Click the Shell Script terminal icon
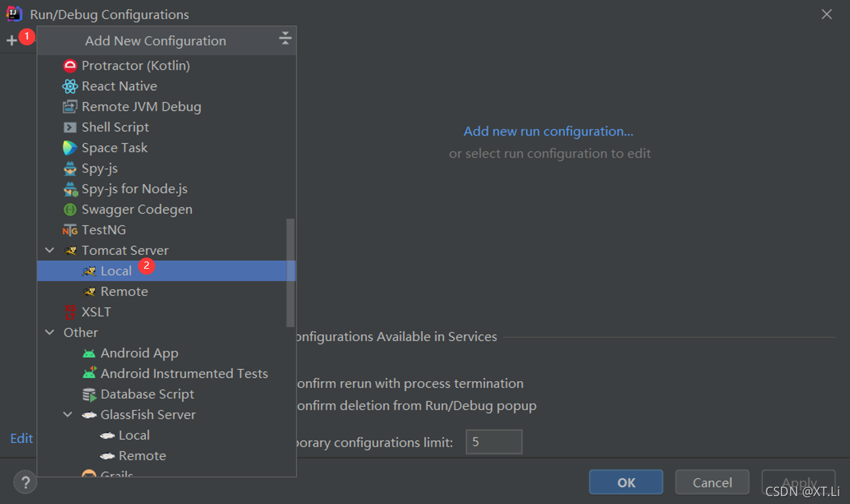 pyautogui.click(x=70, y=127)
